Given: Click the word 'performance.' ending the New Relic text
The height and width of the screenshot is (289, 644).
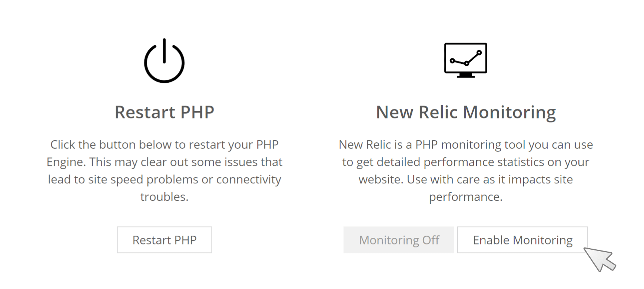Looking at the screenshot, I should tap(466, 197).
